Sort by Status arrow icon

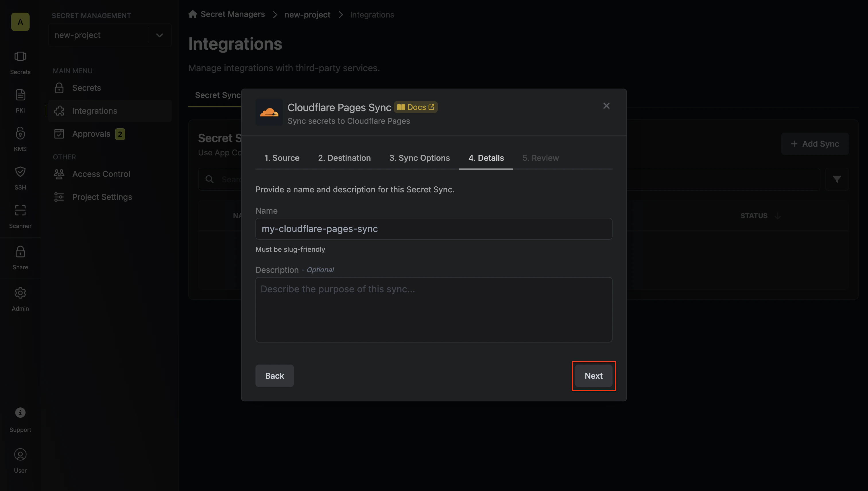[x=778, y=216]
